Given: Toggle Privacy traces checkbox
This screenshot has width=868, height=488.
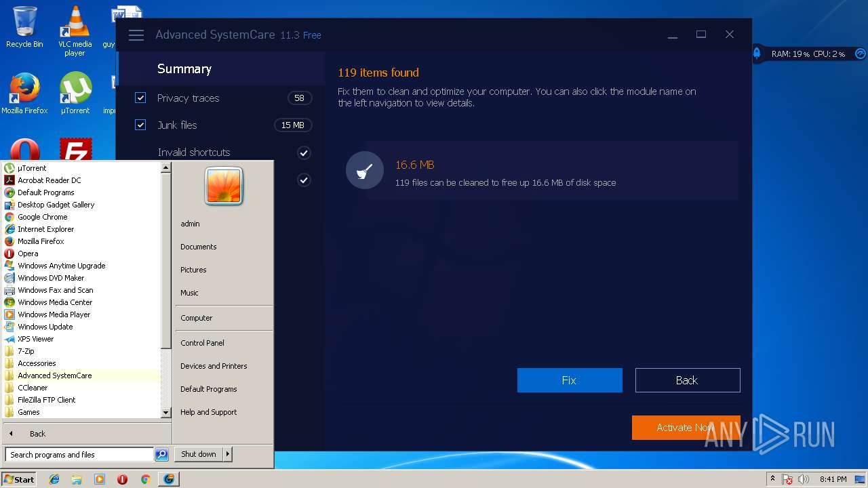Looking at the screenshot, I should click(140, 98).
